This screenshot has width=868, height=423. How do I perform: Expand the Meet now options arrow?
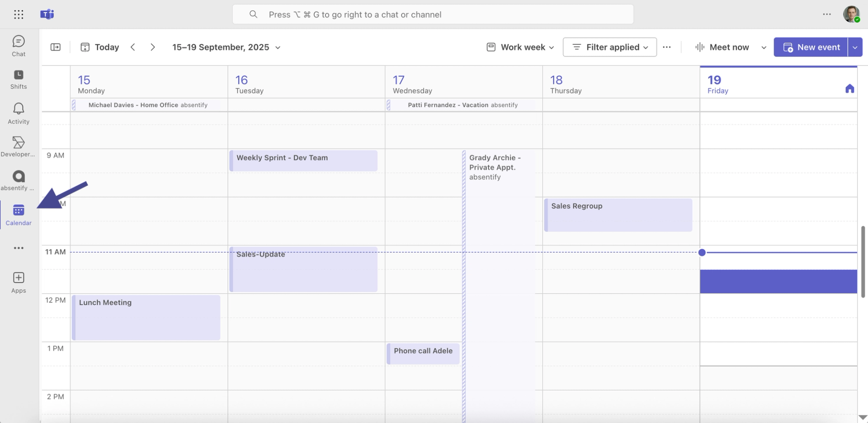click(764, 47)
